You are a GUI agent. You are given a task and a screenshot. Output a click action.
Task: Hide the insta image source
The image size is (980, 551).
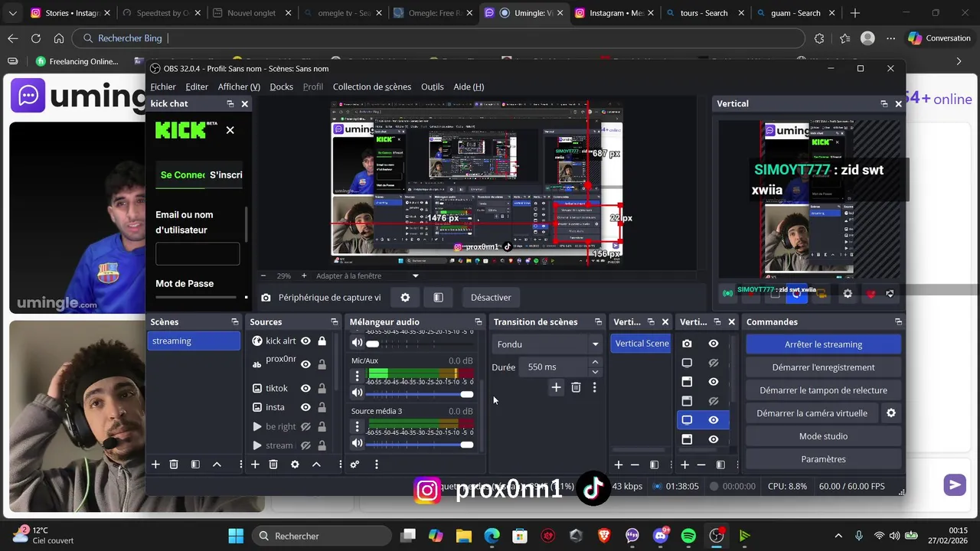305,408
